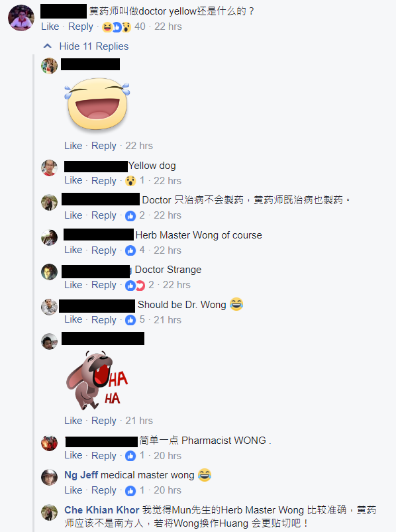Open Ng Jeff's profile name link
The image size is (396, 532).
point(81,475)
